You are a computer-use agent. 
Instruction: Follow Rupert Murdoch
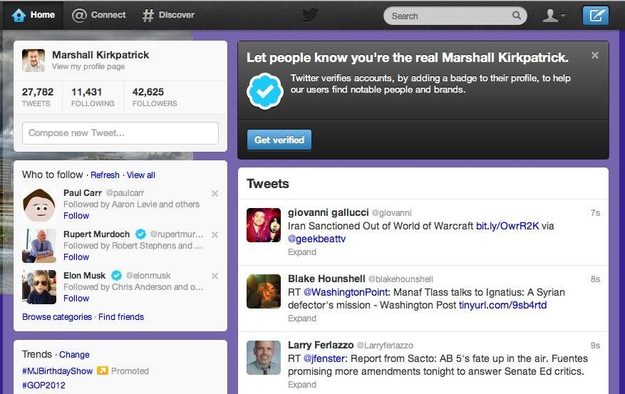click(x=76, y=257)
